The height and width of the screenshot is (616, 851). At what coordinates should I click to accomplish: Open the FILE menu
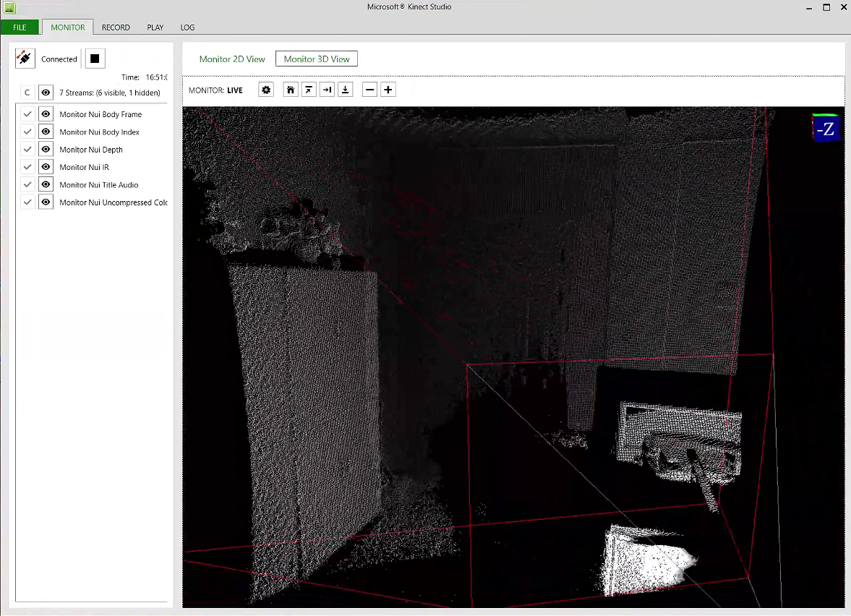point(20,27)
